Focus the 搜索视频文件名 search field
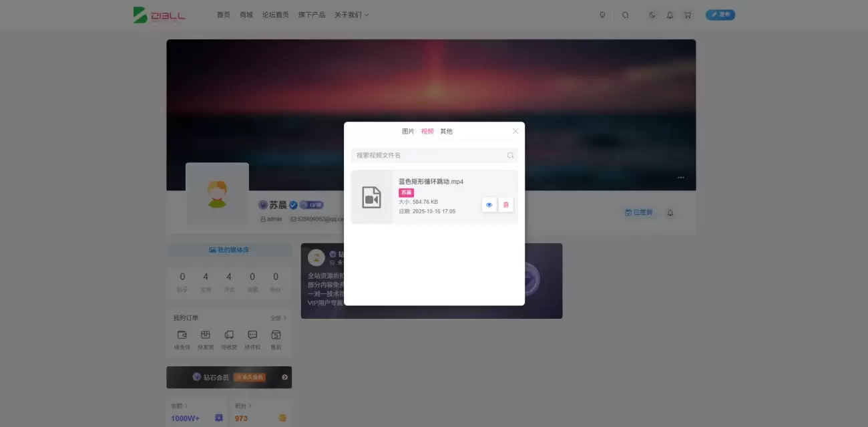Viewport: 868px width, 427px height. tap(427, 155)
